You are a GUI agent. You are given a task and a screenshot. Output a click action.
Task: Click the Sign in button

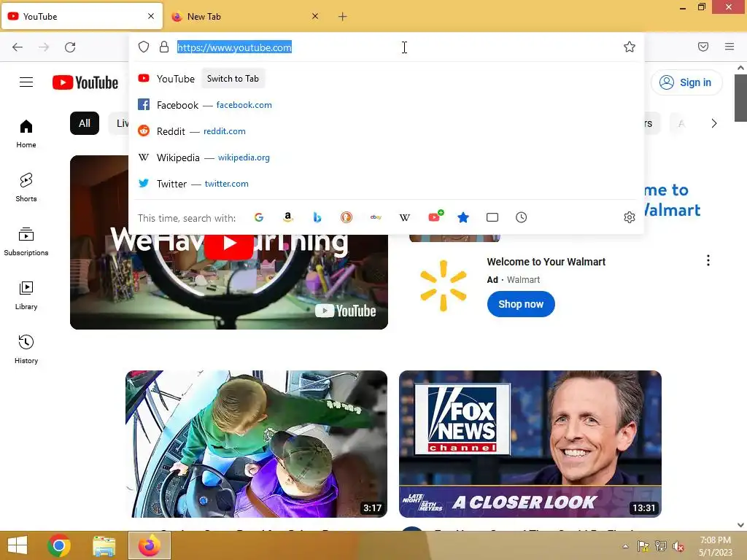[686, 82]
